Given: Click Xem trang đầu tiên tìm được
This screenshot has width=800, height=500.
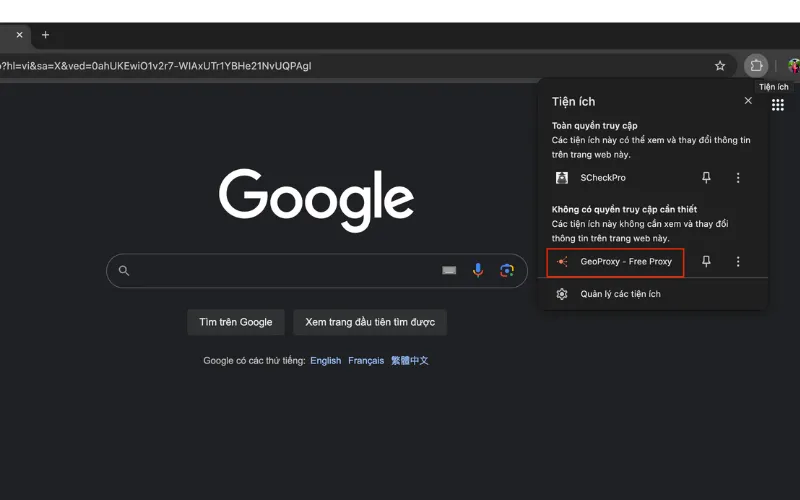Looking at the screenshot, I should coord(370,322).
